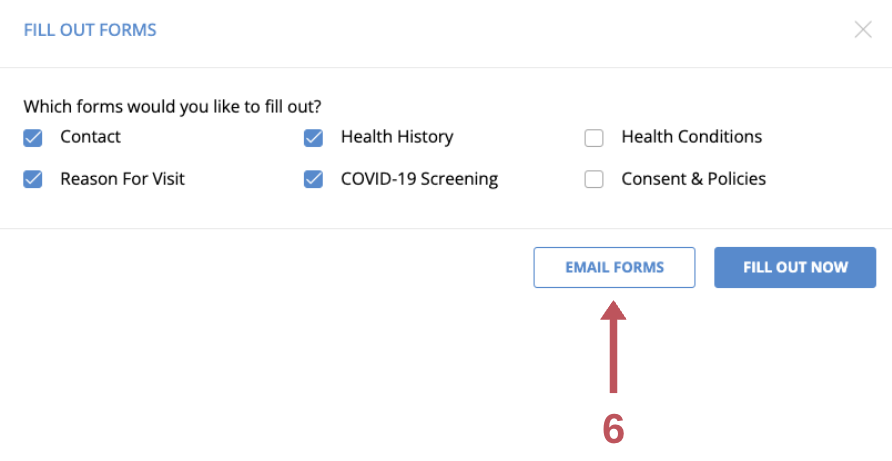Tick the Consent & Policies checkbox
This screenshot has height=461, width=892.
(593, 179)
